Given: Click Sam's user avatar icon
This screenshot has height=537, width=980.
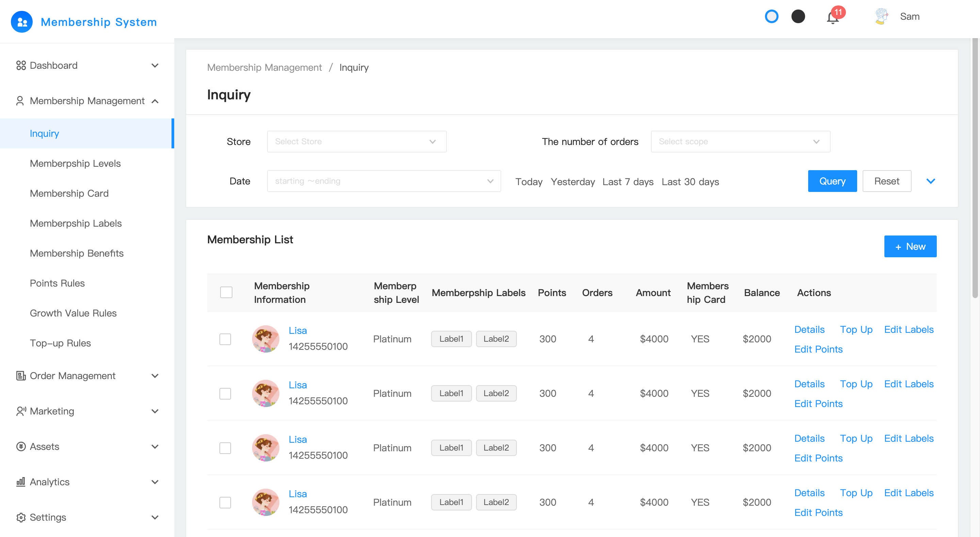Looking at the screenshot, I should 881,17.
